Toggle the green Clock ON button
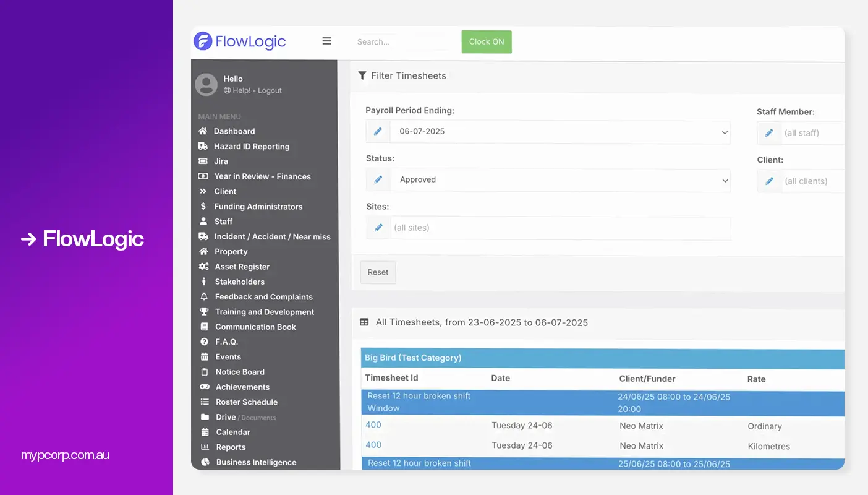Viewport: 868px width, 495px height. [x=487, y=42]
